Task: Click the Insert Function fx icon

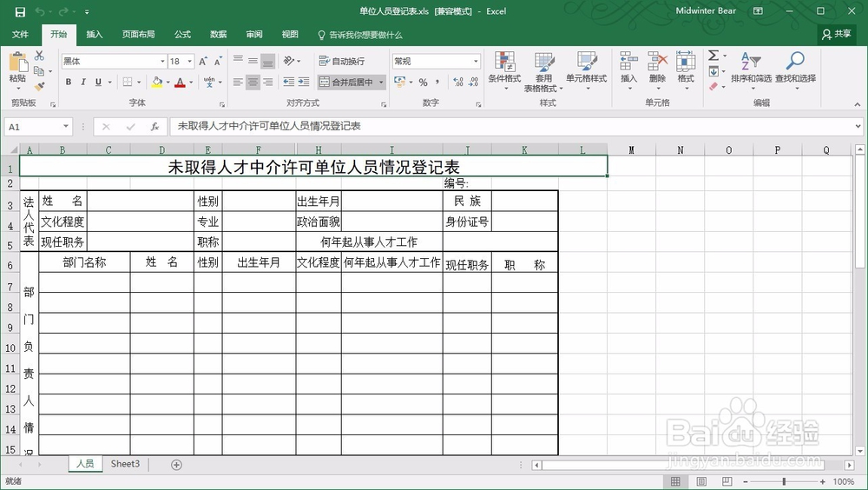Action: 155,126
